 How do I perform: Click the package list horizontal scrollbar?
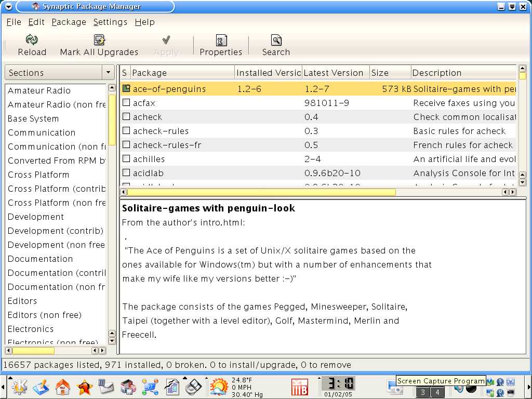coord(312,192)
